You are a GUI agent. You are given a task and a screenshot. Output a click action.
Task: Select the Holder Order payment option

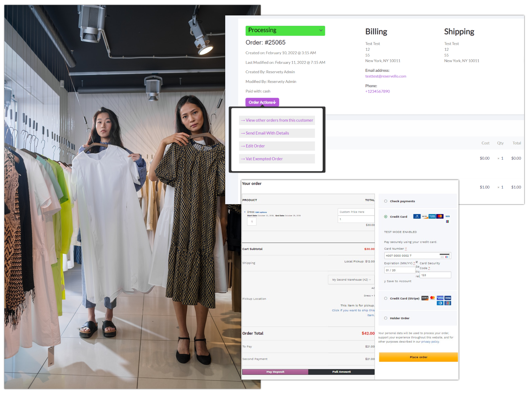[386, 318]
